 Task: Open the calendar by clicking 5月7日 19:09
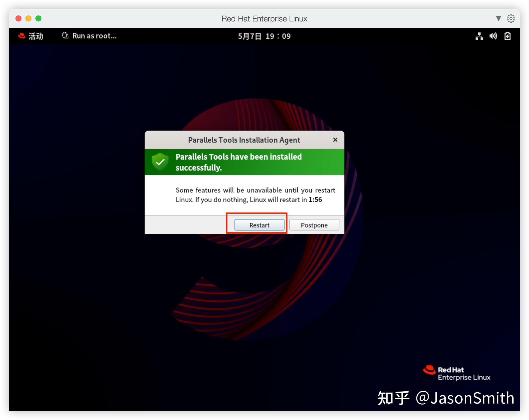pos(264,36)
